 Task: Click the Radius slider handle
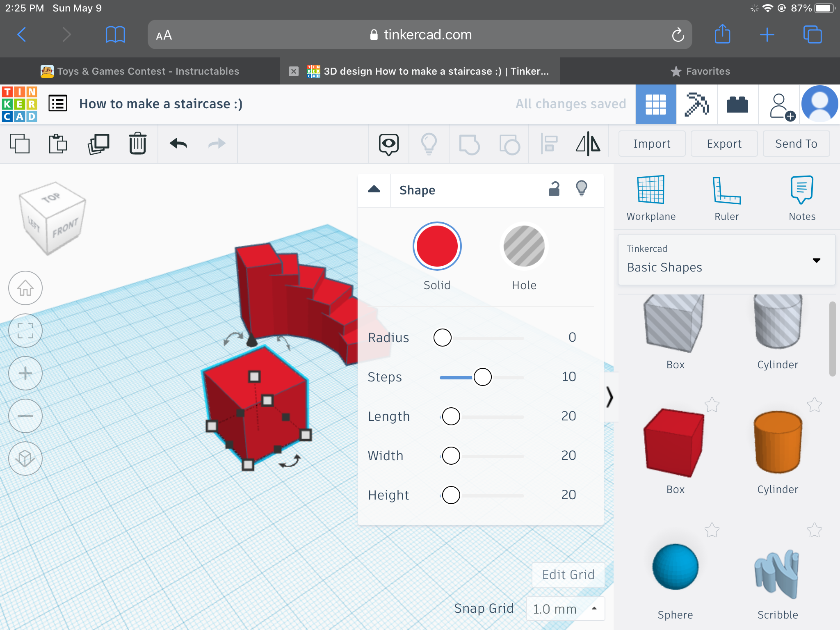(x=443, y=338)
